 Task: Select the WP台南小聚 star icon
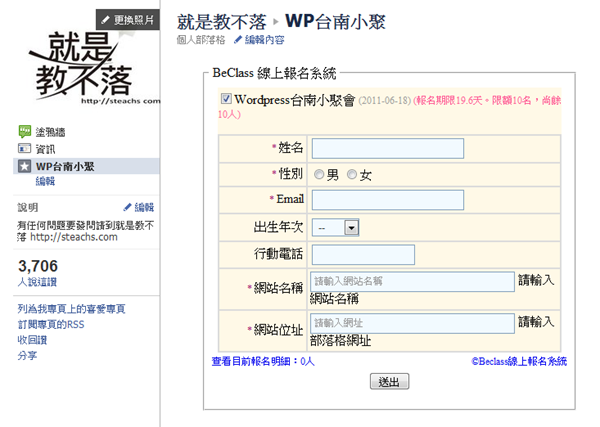click(x=24, y=166)
